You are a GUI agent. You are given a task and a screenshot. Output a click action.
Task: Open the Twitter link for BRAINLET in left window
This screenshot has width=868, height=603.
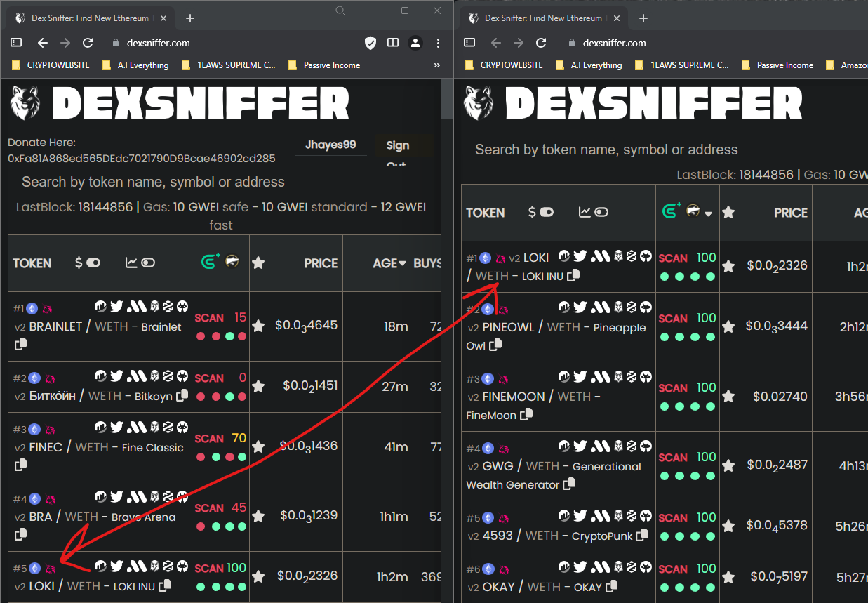(x=116, y=306)
